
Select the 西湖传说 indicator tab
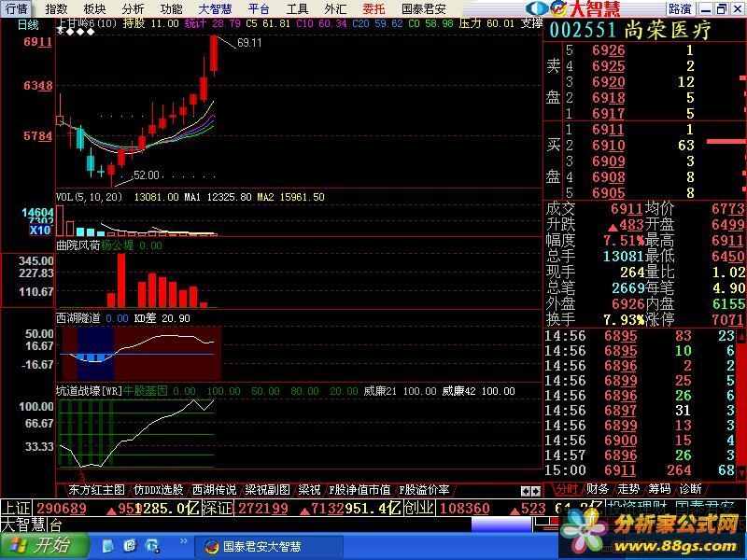click(214, 489)
